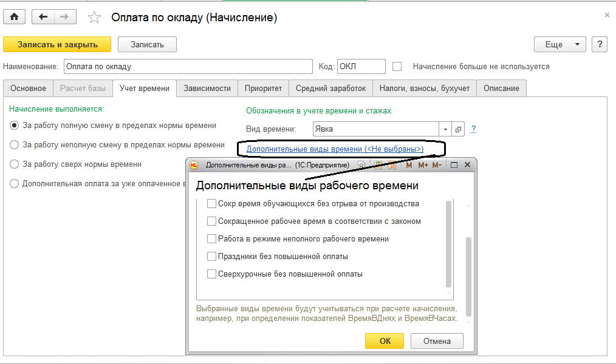The width and height of the screenshot is (616, 364).
Task: Click the checkbox list's inner scrollbar
Action: point(449,244)
